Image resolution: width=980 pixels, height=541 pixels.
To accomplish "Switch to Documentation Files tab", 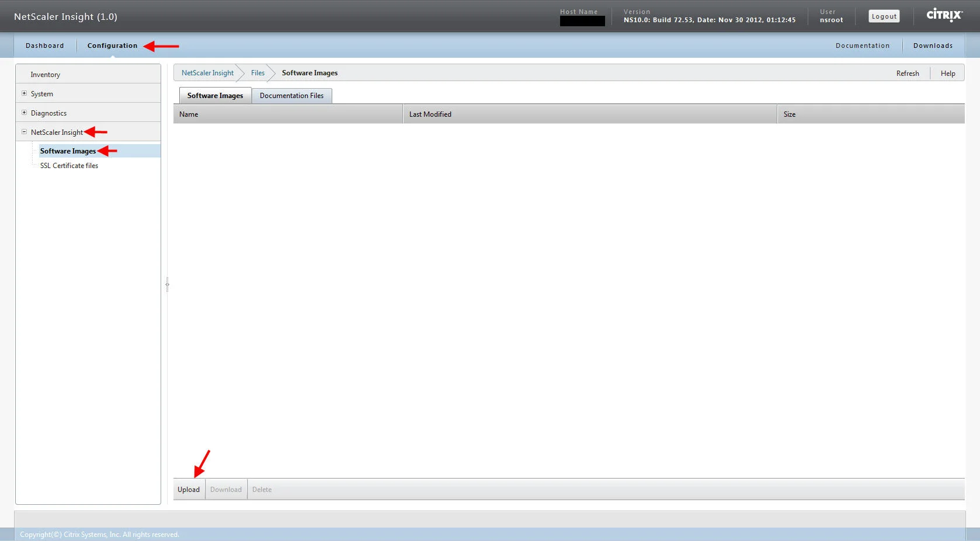I will [291, 96].
